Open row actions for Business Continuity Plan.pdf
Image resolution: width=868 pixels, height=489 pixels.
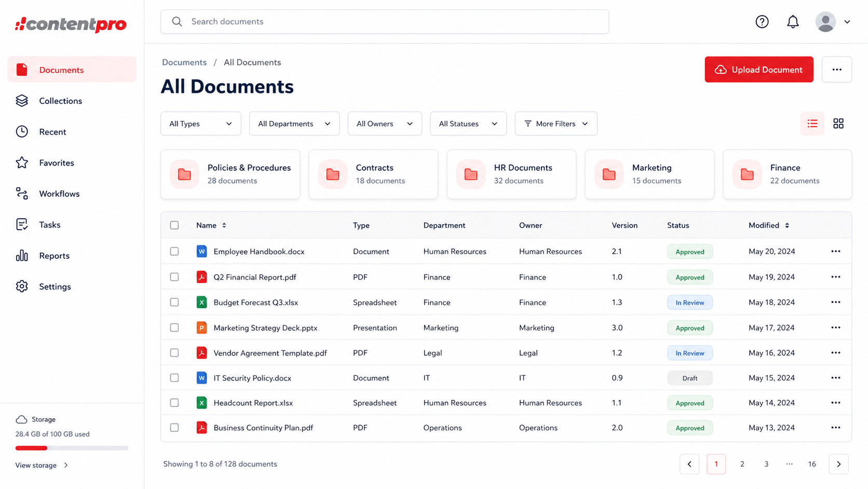[x=836, y=428]
